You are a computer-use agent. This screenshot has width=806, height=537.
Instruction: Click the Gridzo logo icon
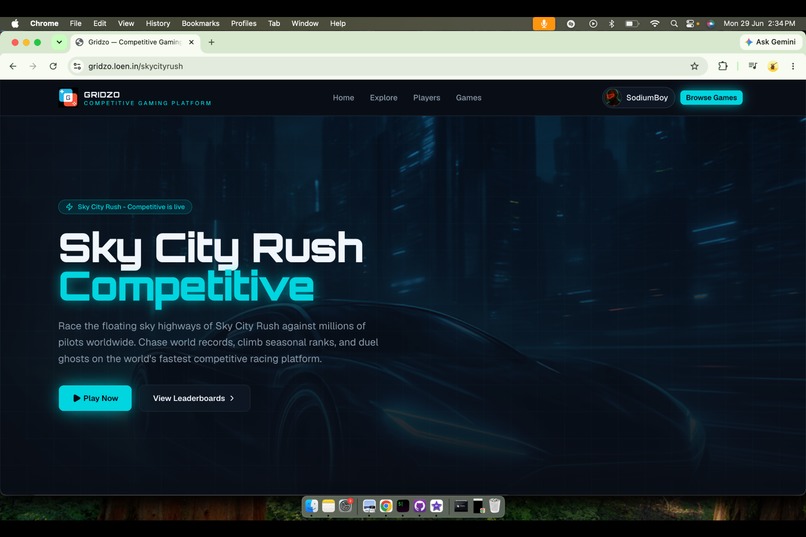(x=68, y=98)
